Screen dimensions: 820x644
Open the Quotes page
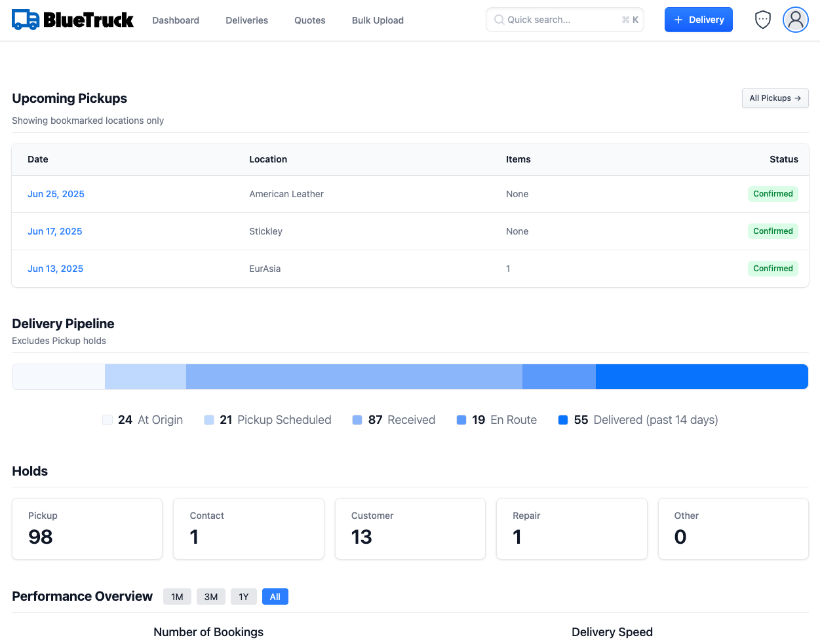coord(309,20)
